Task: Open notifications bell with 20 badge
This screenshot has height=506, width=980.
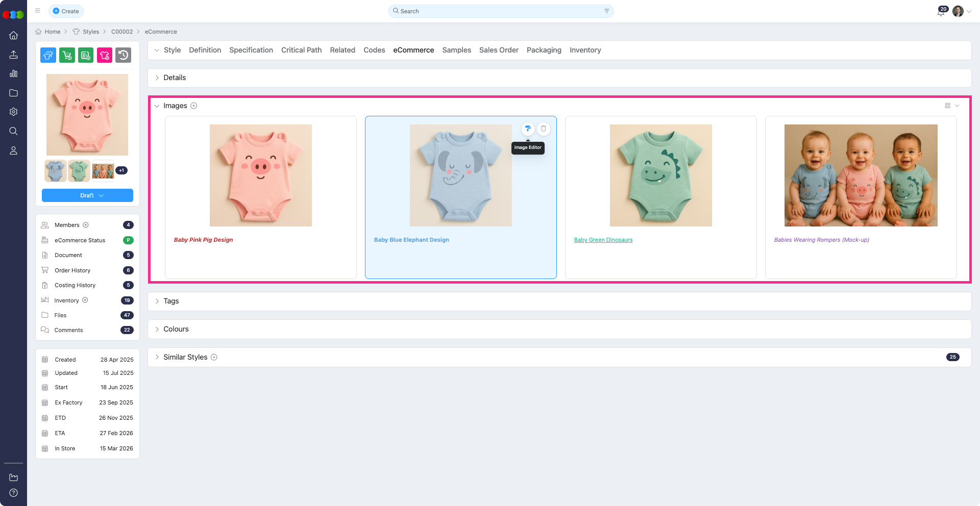Action: coord(941,12)
